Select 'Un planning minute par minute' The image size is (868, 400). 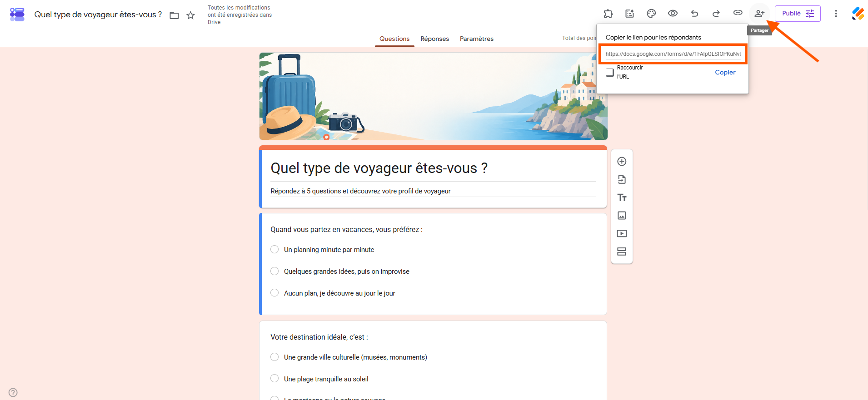click(x=274, y=249)
